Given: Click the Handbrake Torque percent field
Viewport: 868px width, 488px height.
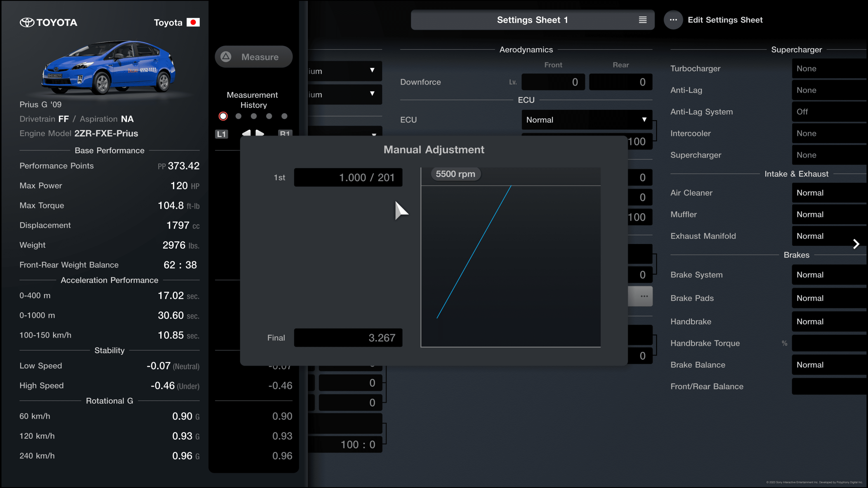Looking at the screenshot, I should point(830,343).
